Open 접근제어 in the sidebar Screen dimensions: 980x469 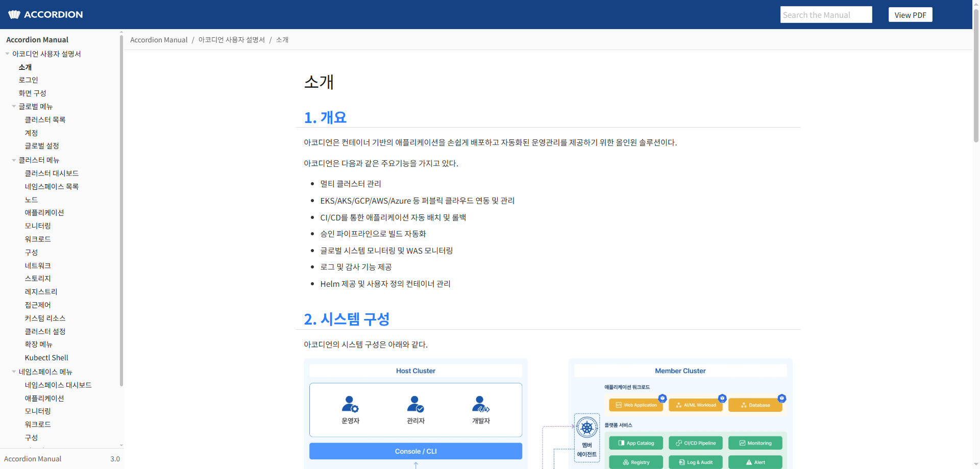(38, 305)
